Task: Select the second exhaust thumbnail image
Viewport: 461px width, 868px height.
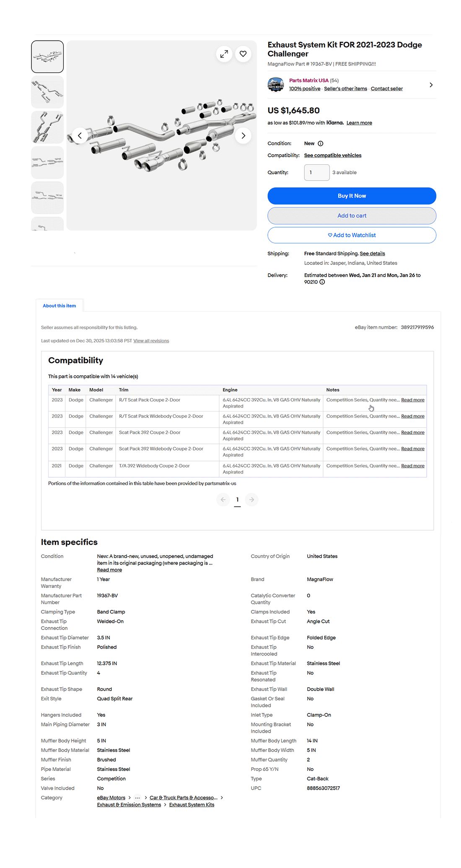Action: 47,92
